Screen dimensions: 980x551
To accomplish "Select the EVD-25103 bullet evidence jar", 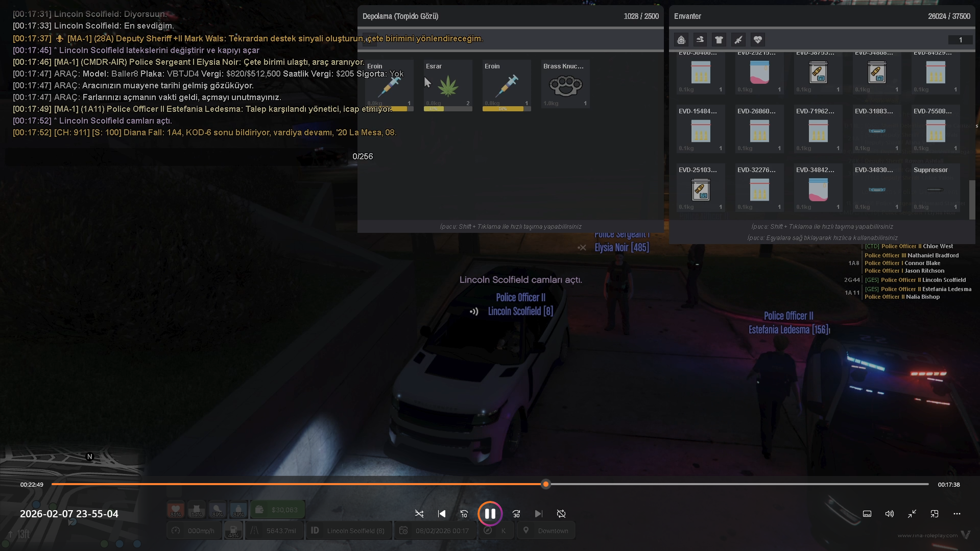I will 701,188.
